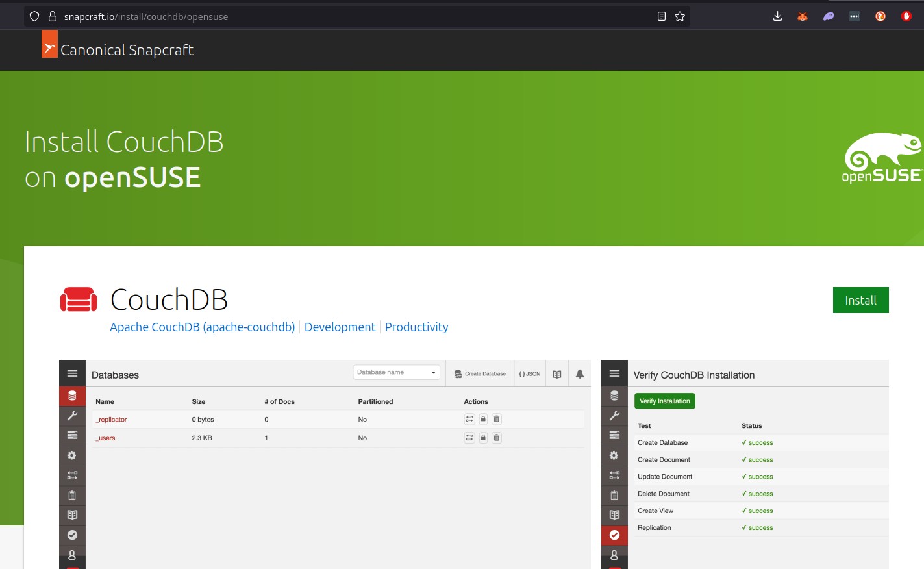This screenshot has width=924, height=569.
Task: Expand the Database name dropdown
Action: click(x=432, y=372)
